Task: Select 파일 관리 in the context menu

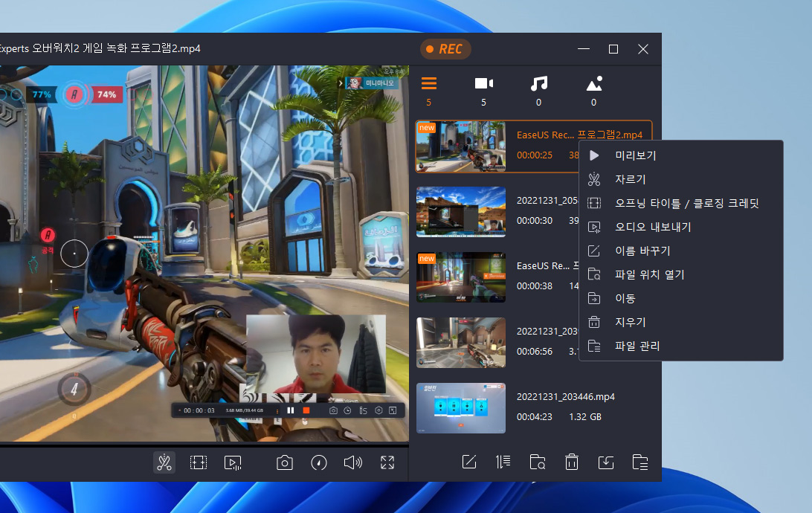Action: click(x=680, y=346)
